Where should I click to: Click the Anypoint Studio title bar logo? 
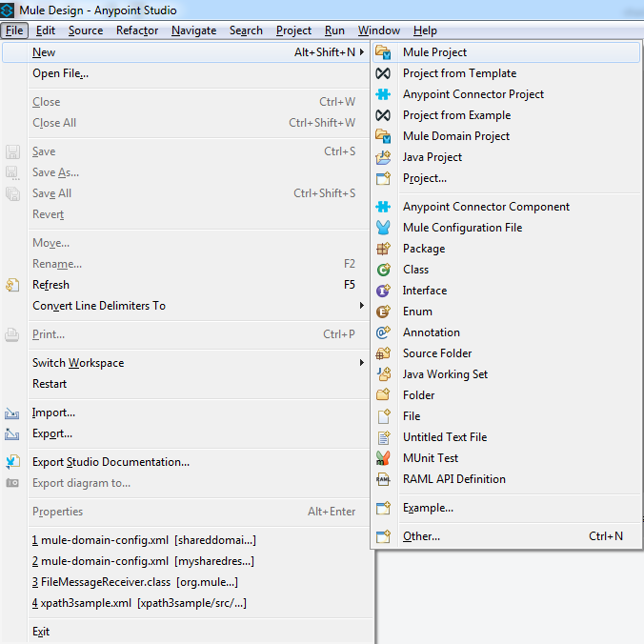click(7, 10)
